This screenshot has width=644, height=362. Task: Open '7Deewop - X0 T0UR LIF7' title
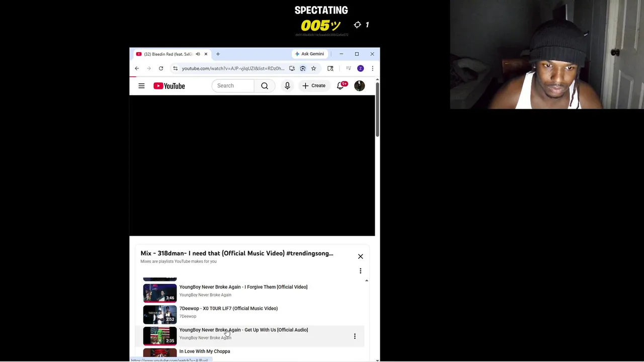pos(228,309)
